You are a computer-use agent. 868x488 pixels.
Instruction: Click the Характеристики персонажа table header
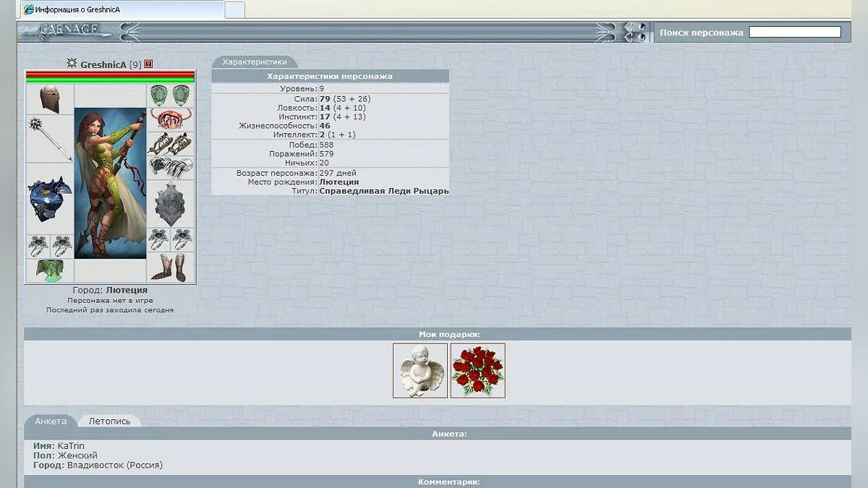click(330, 76)
